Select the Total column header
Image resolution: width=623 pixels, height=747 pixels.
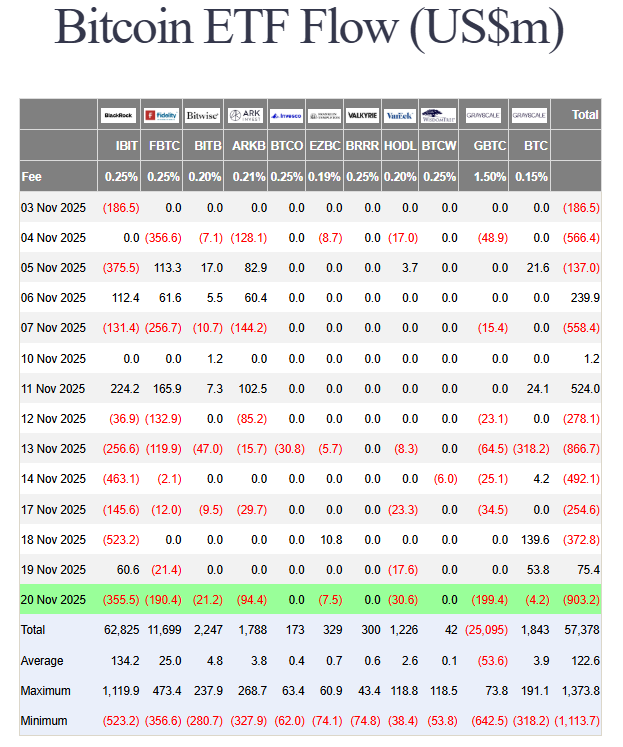[585, 115]
